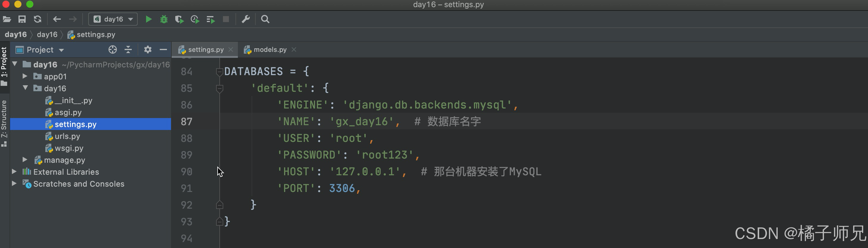Select __init__.py in project tree
The image size is (868, 248).
pos(91,100)
